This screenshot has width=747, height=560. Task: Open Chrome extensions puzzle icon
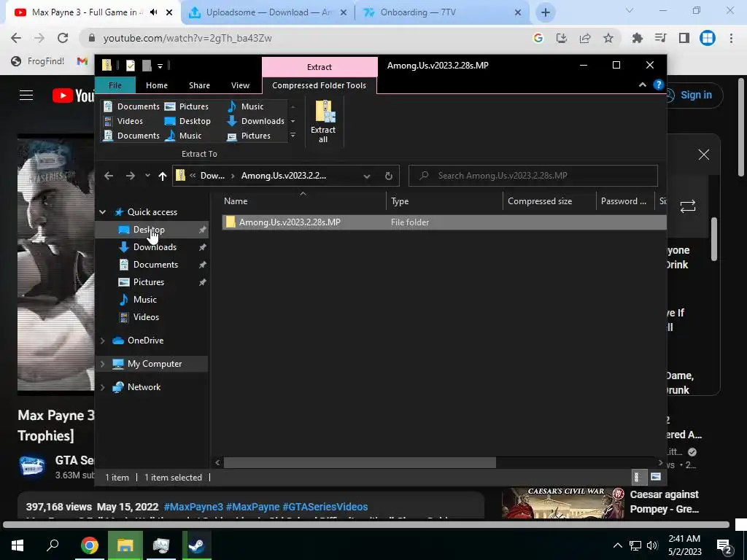[x=637, y=38]
